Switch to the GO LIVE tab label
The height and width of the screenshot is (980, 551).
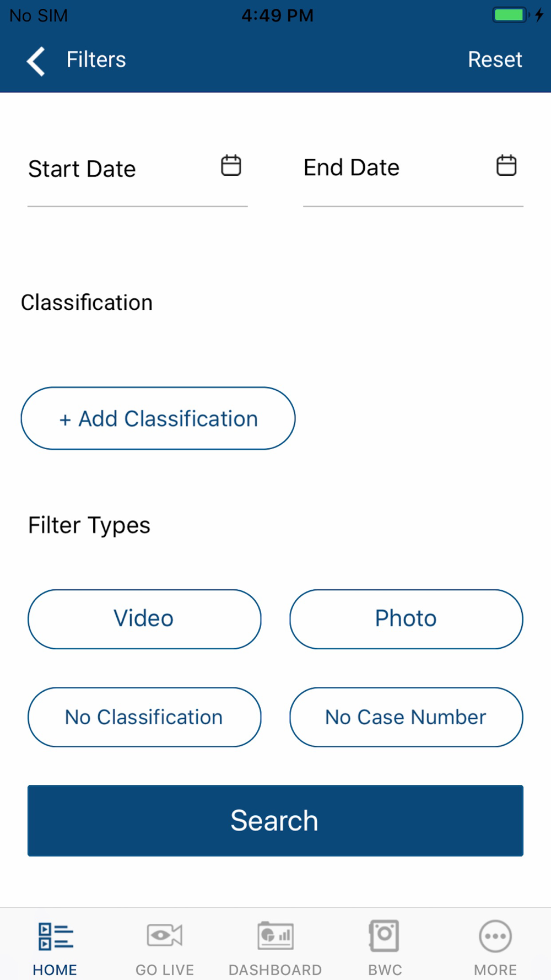(165, 970)
